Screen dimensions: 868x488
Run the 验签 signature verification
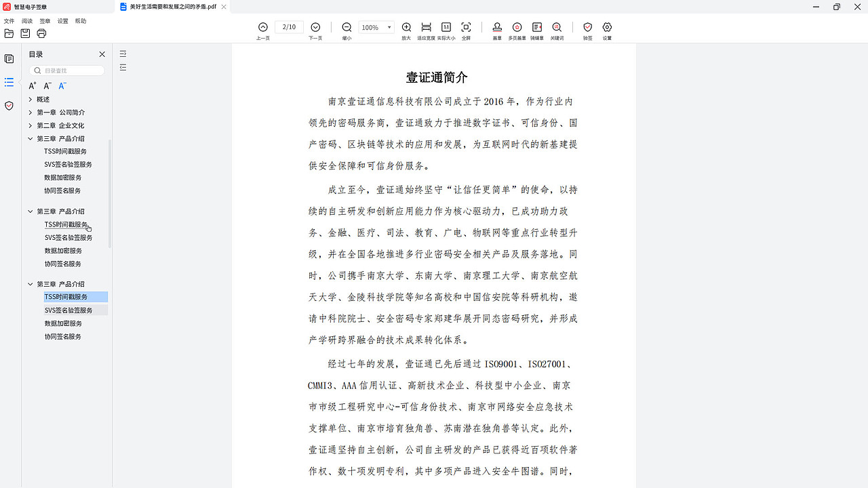(587, 29)
